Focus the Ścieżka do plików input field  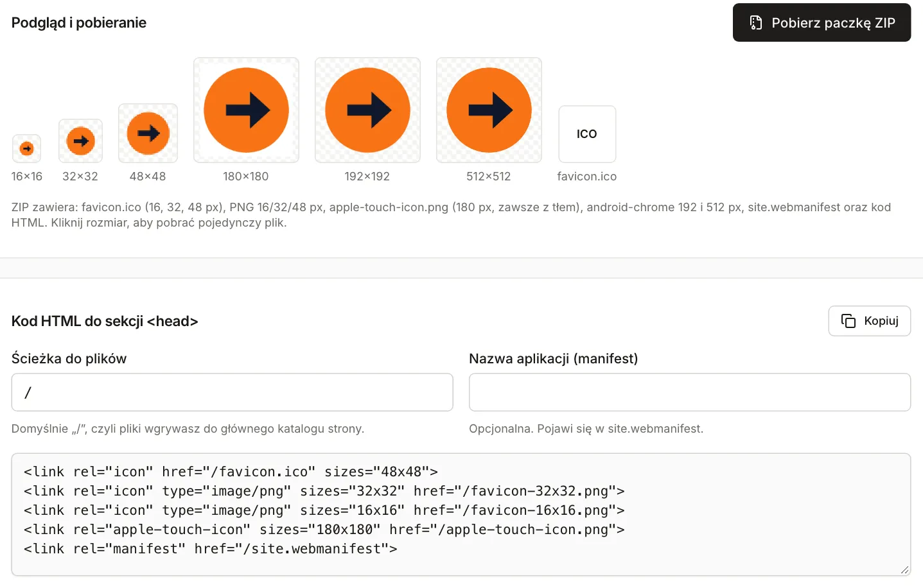tap(232, 392)
